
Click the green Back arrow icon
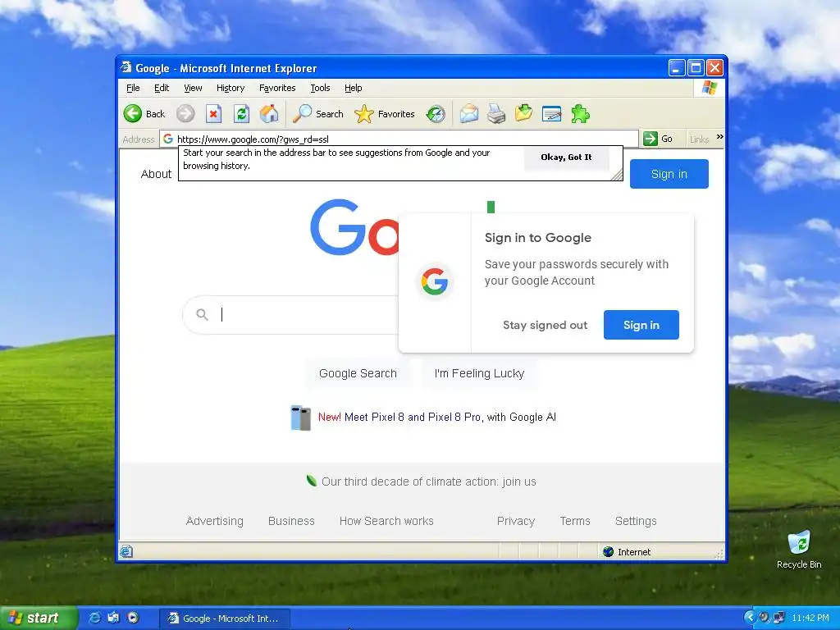tap(133, 113)
